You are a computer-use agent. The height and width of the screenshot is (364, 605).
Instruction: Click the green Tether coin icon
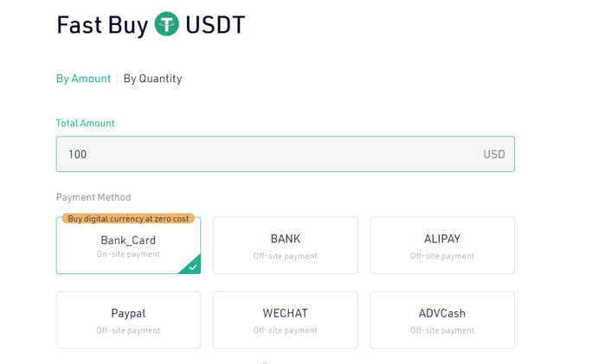pyautogui.click(x=167, y=24)
